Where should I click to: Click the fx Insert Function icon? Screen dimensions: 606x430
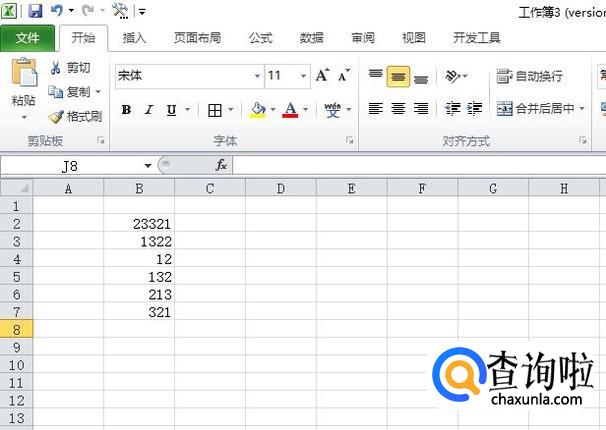point(221,165)
